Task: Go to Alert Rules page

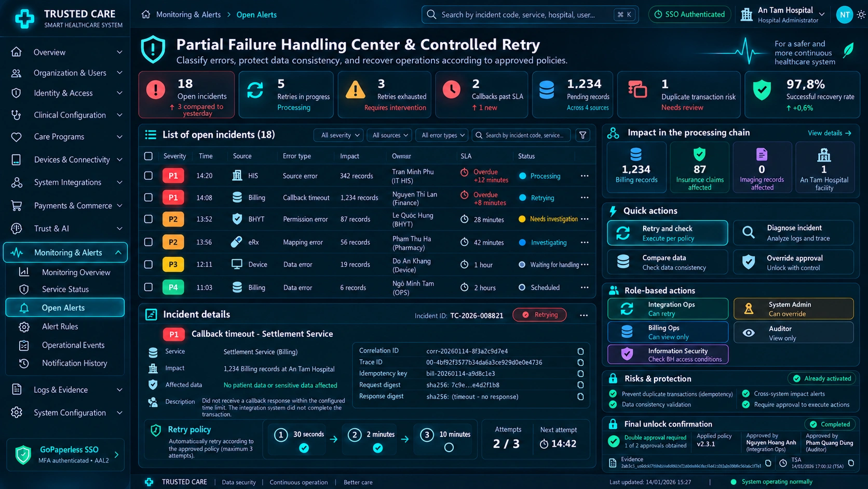Action: (65, 326)
